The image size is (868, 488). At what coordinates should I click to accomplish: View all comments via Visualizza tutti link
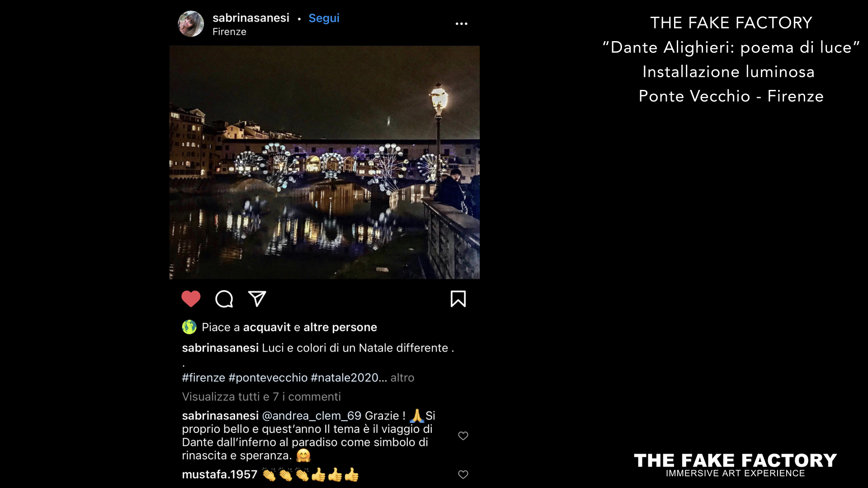click(261, 397)
